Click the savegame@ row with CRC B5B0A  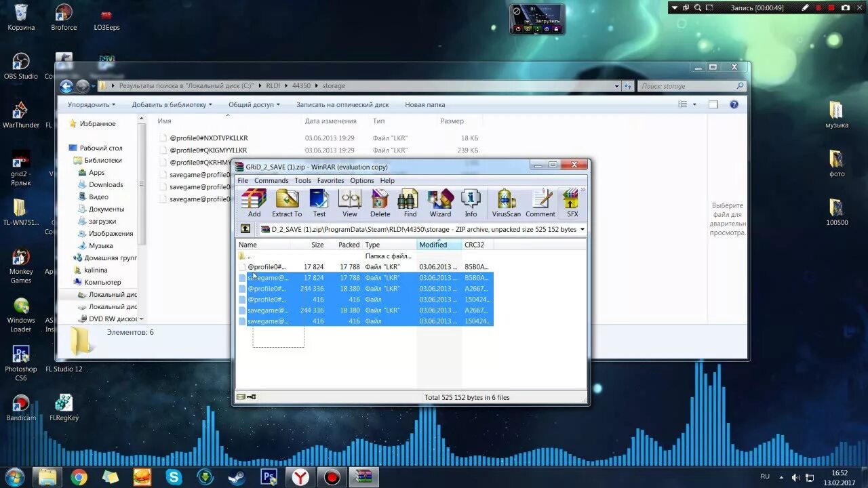coord(365,278)
